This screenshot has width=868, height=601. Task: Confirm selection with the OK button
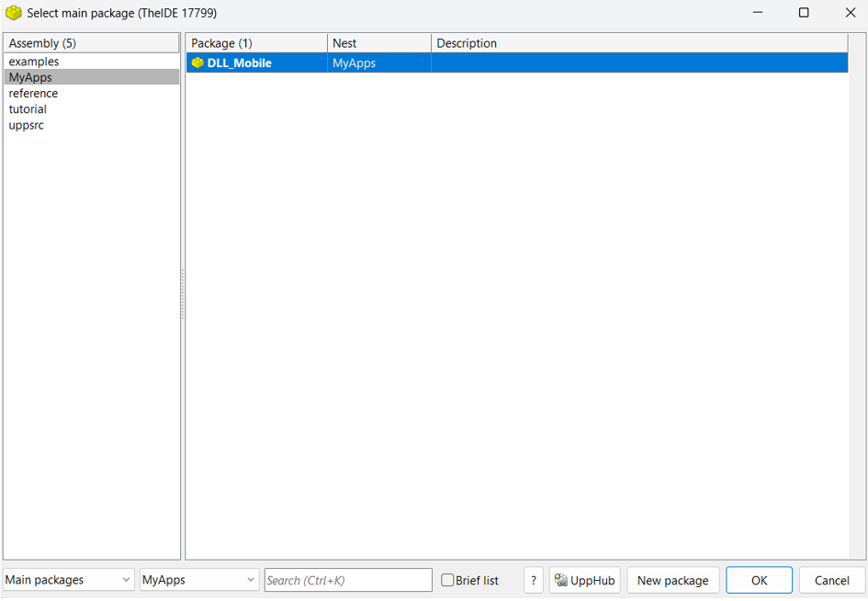pyautogui.click(x=759, y=580)
